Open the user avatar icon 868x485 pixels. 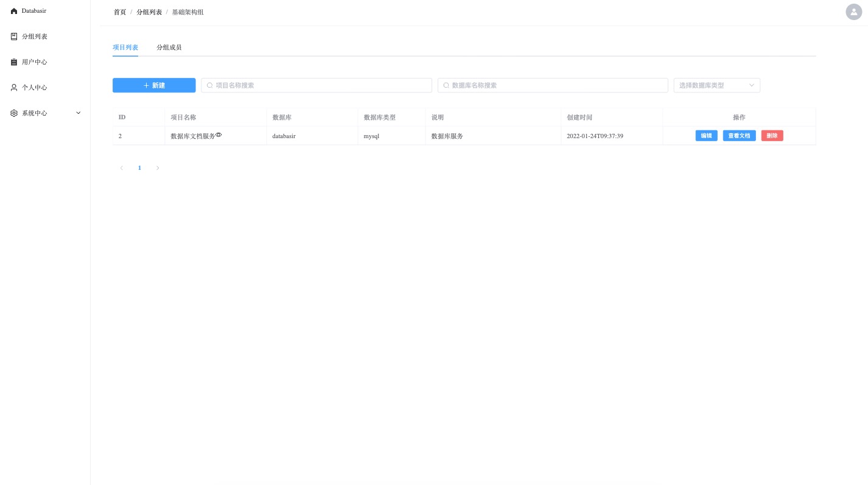[x=853, y=12]
